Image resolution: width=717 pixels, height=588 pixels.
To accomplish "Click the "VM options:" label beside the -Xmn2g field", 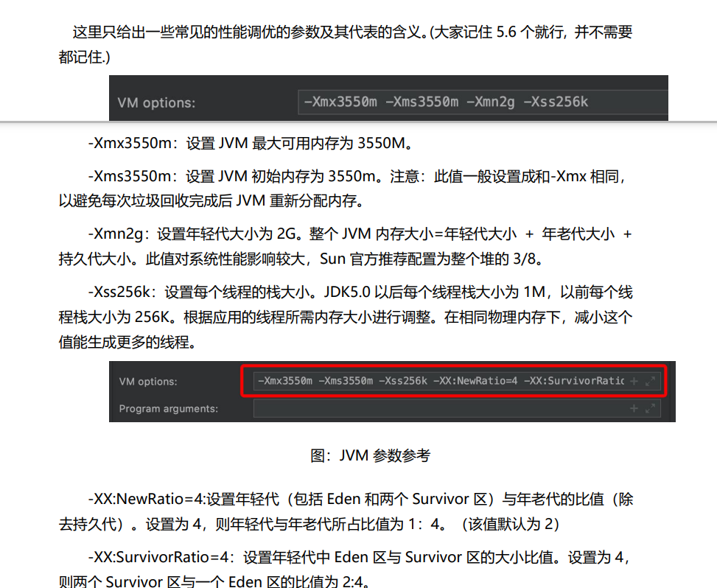I will 156,102.
